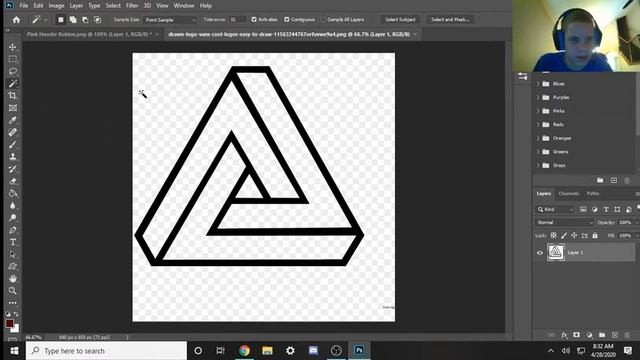Select the Move tool
This screenshot has height=360, width=640.
13,47
